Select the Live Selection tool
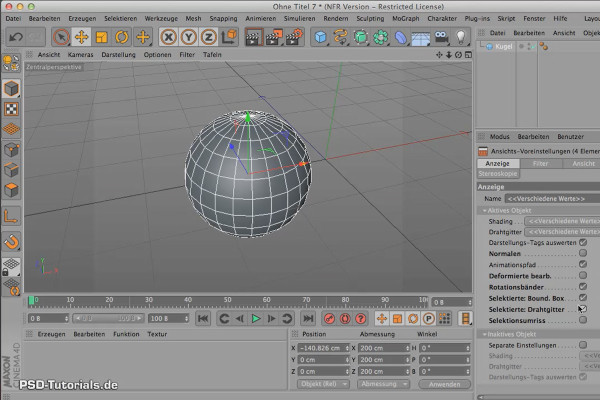Screen dimensions: 600x400 (x=61, y=37)
